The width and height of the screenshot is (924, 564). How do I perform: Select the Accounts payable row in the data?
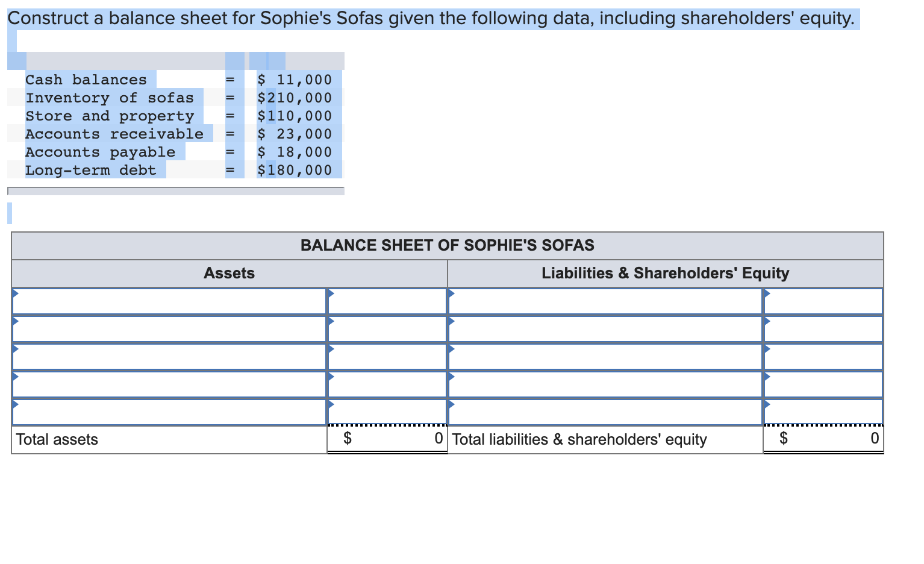click(x=99, y=152)
